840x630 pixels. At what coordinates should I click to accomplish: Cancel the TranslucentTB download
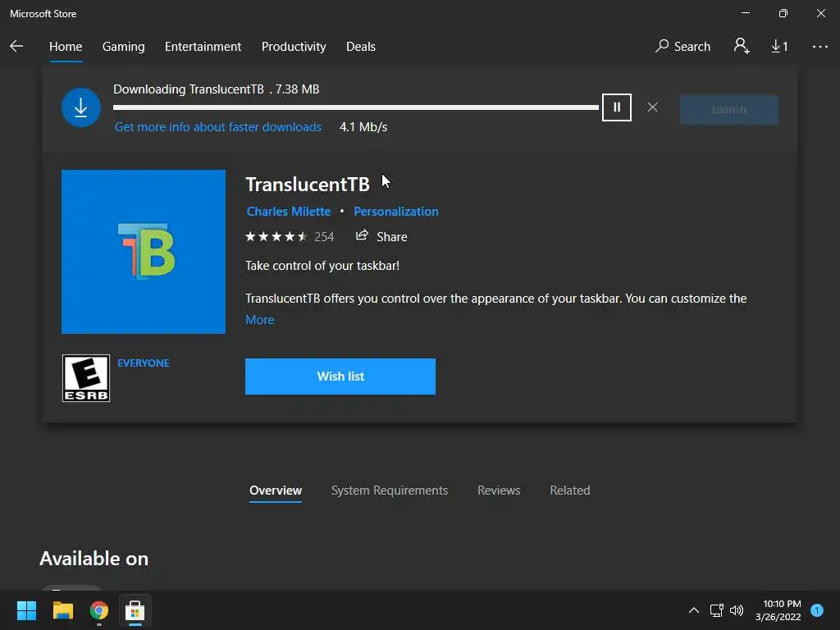pyautogui.click(x=652, y=107)
